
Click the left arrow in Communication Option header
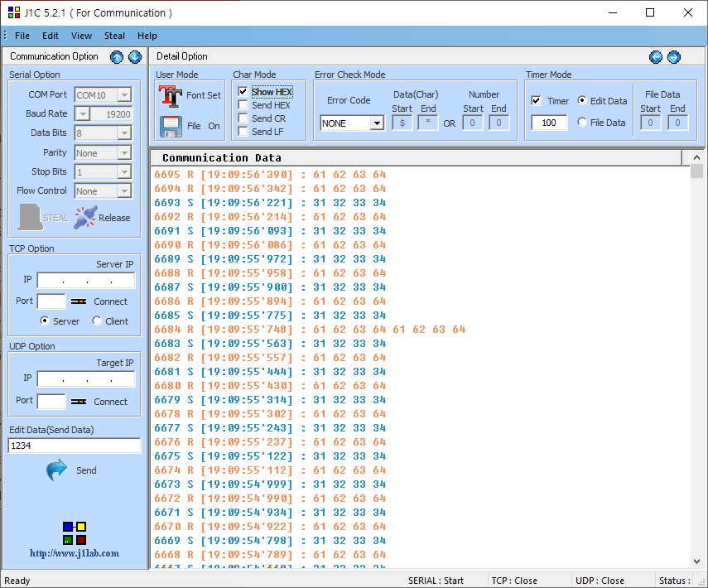[117, 57]
